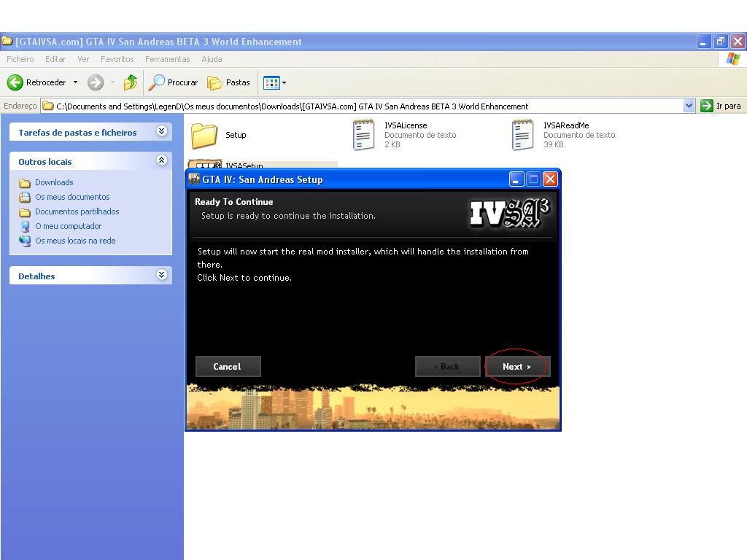Collapse the Outros locais panel

point(161,160)
